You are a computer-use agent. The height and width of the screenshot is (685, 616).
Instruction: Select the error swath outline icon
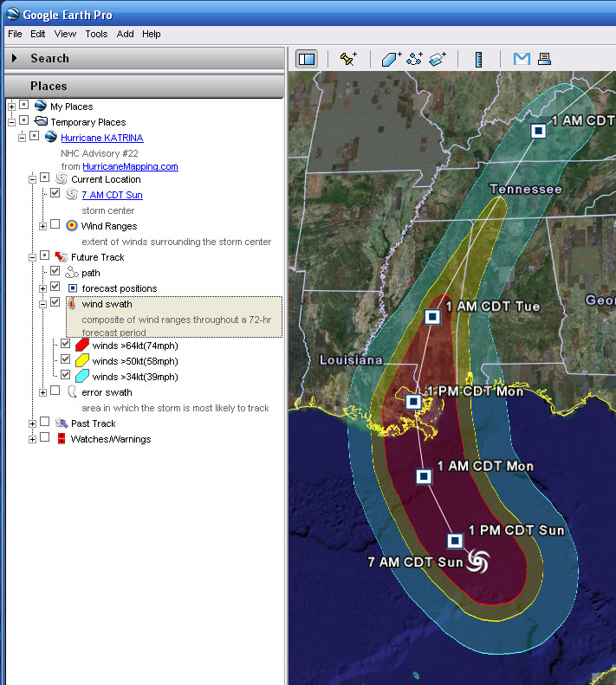click(72, 391)
